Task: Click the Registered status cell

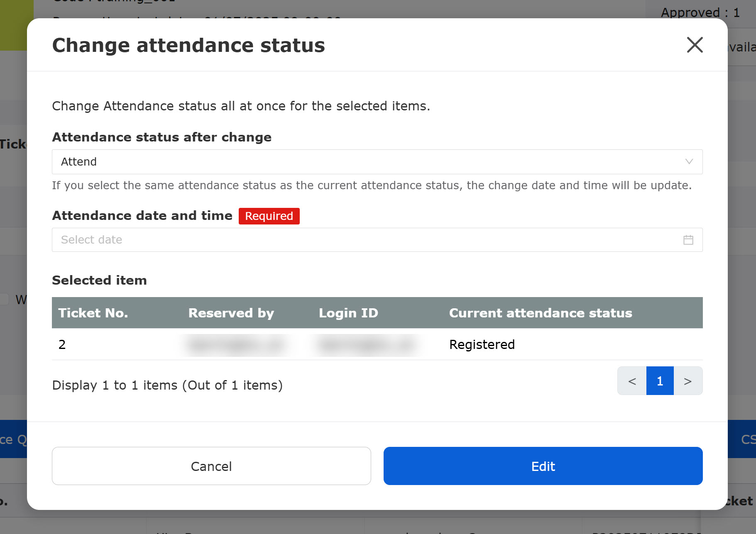Action: pos(482,344)
